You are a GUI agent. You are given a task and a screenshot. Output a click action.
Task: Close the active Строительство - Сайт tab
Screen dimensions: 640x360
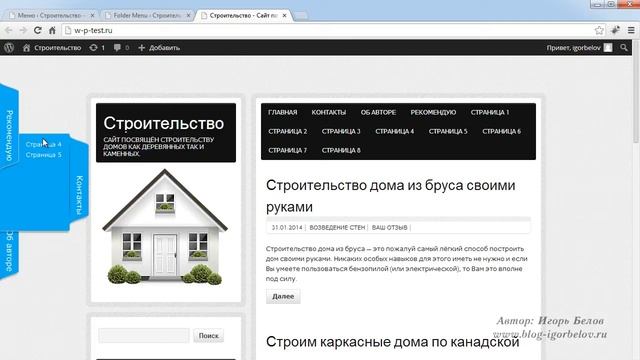[284, 16]
